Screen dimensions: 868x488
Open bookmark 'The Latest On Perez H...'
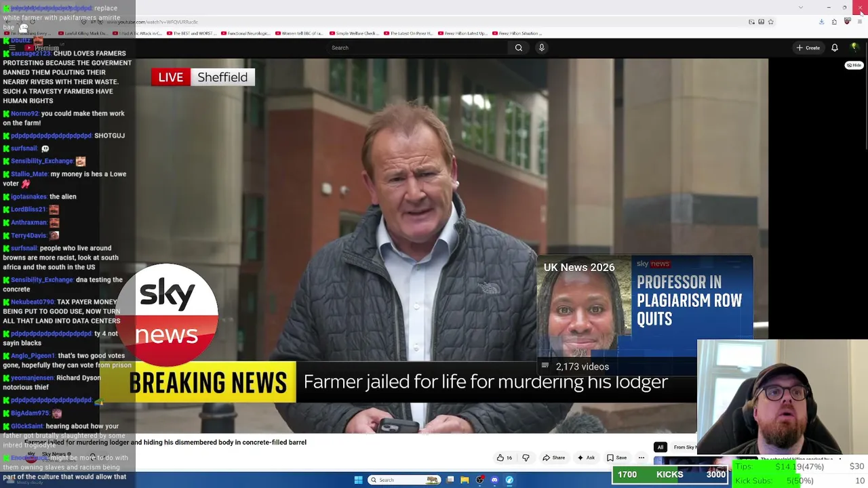click(x=408, y=33)
